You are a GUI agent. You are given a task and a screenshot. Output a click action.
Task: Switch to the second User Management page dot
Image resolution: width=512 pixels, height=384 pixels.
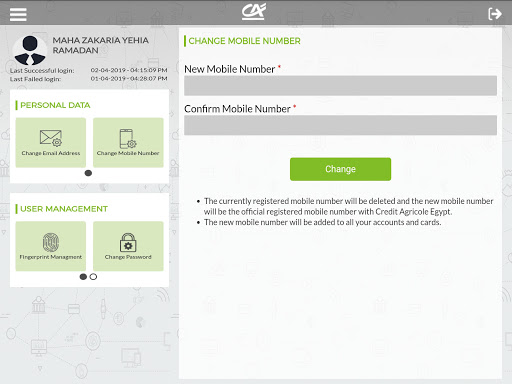click(x=93, y=277)
